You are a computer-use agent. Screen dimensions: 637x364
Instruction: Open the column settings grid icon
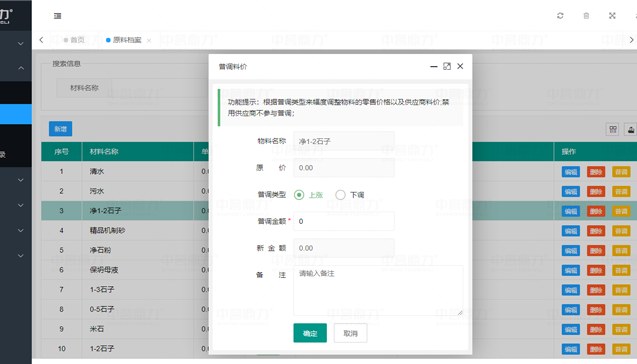pos(613,130)
